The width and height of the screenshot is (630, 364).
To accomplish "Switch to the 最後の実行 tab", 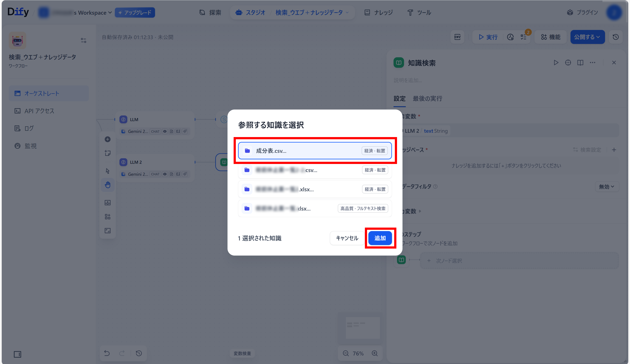I will [x=427, y=98].
